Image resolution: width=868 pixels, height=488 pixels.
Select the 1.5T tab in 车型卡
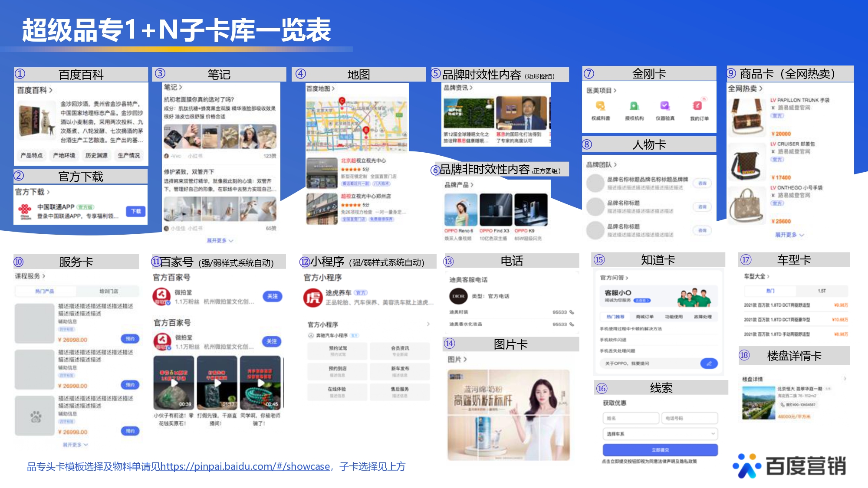click(822, 291)
